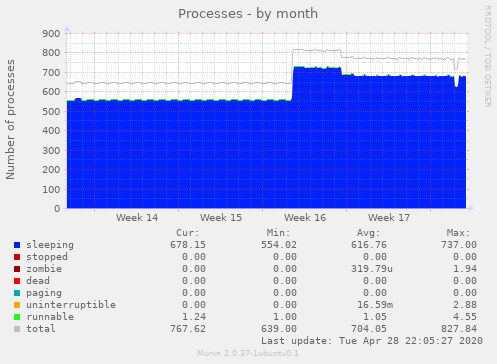Viewport: 497px width, 364px height.
Task: Click the 400 y-axis tick label
Action: (x=51, y=131)
